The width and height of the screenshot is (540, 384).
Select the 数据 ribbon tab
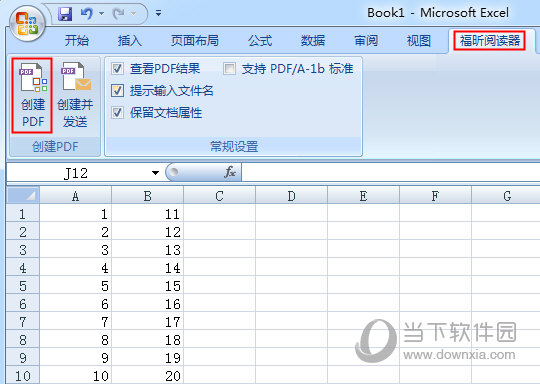point(313,41)
